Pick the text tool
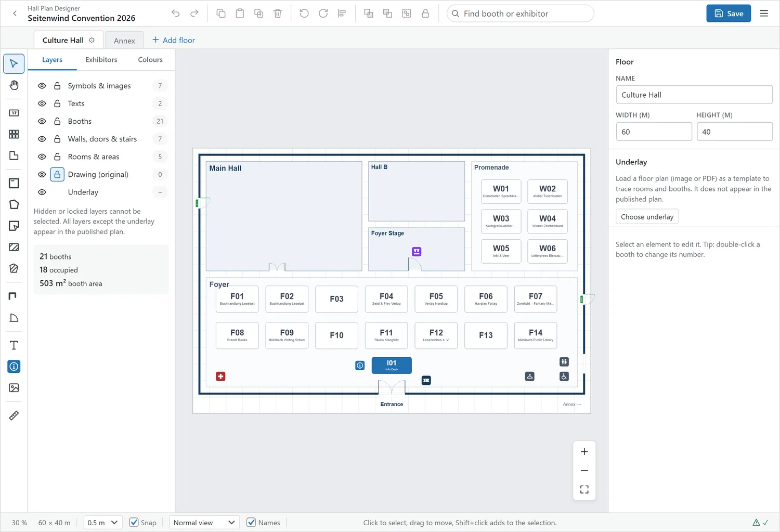This screenshot has height=532, width=780. [14, 345]
